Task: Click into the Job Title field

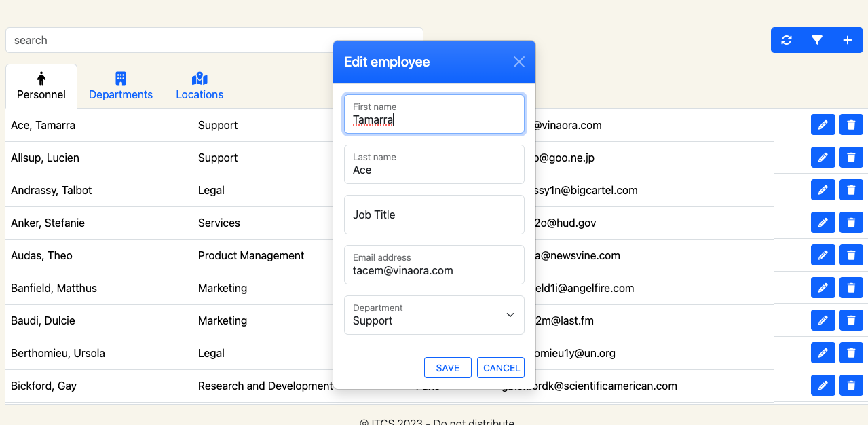Action: 434,215
